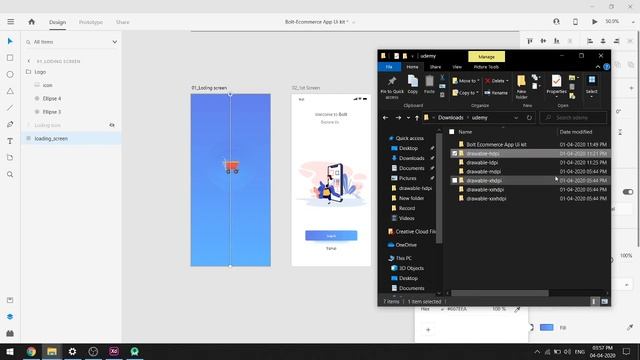The image size is (640, 360).
Task: Refresh the Explorer address bar
Action: click(x=529, y=118)
